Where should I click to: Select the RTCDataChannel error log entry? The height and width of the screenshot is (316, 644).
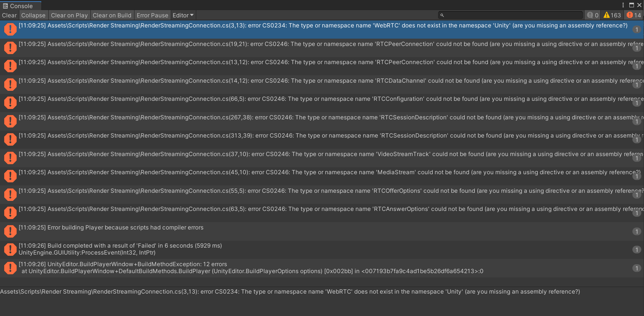(270, 81)
